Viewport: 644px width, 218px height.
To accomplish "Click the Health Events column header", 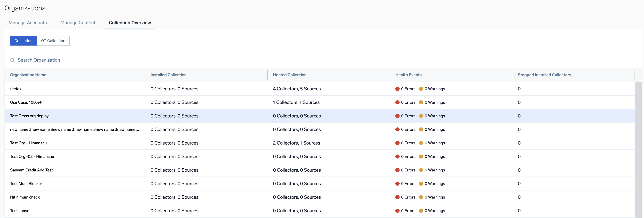I will point(408,75).
